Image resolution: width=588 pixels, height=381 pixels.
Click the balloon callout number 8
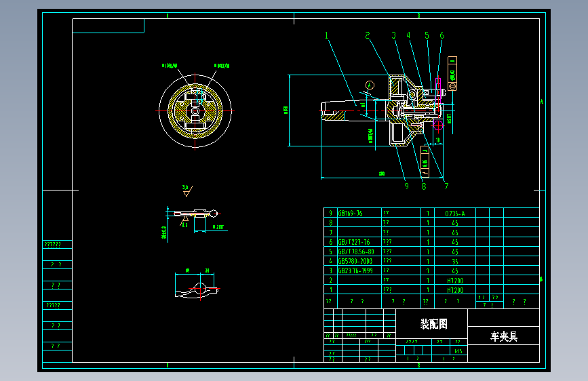[x=424, y=186]
